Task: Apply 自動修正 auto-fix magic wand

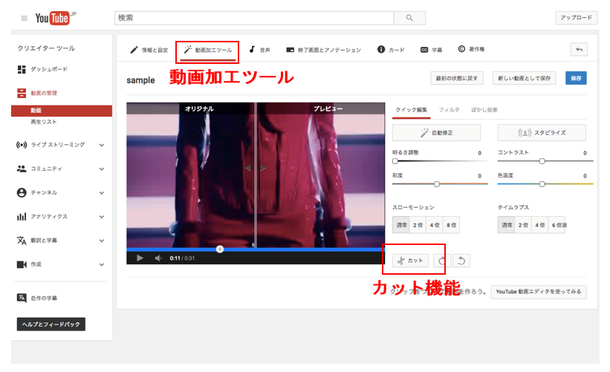Action: pyautogui.click(x=436, y=133)
